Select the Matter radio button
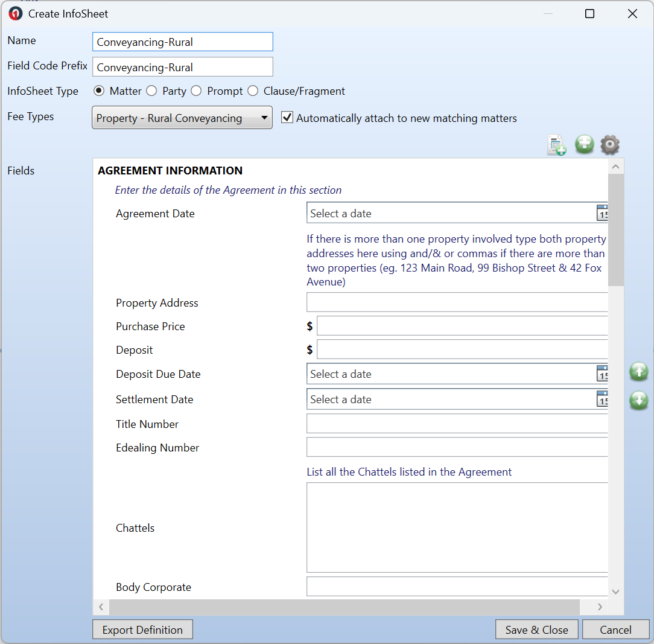 pos(99,91)
